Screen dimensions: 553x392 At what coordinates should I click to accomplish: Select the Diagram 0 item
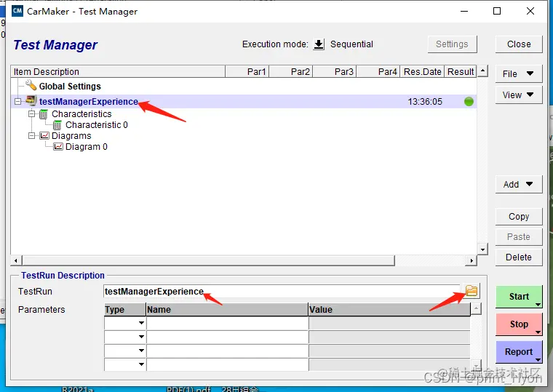[87, 147]
